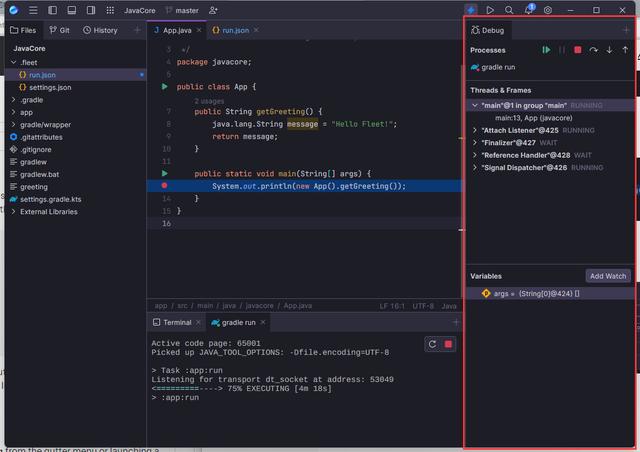Click the Step Over debugger icon
The width and height of the screenshot is (640, 452).
coord(593,50)
